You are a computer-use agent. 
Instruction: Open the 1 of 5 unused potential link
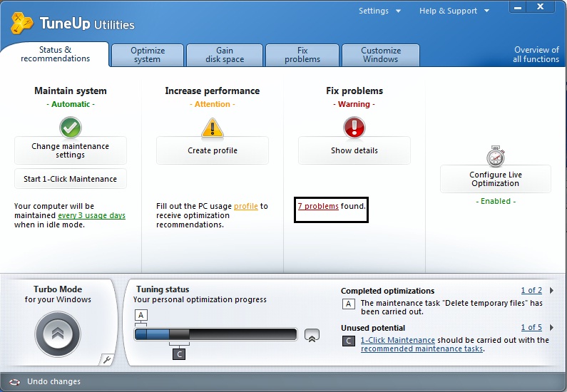click(x=531, y=327)
